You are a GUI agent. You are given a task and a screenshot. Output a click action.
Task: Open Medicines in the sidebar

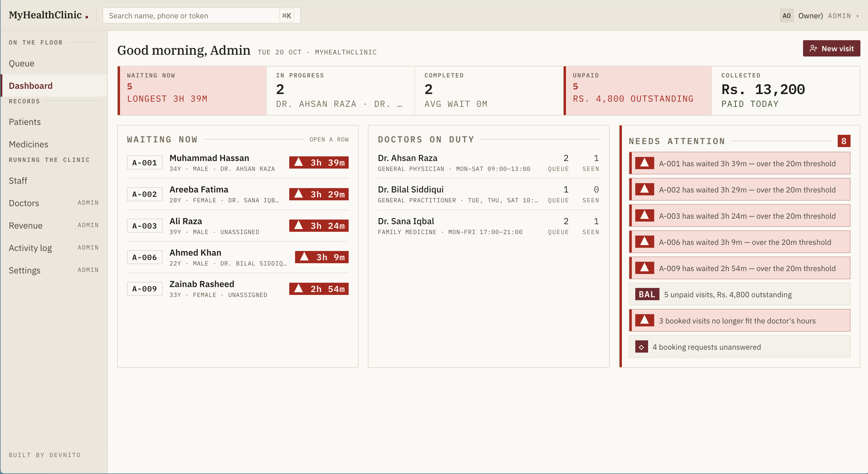54,144
